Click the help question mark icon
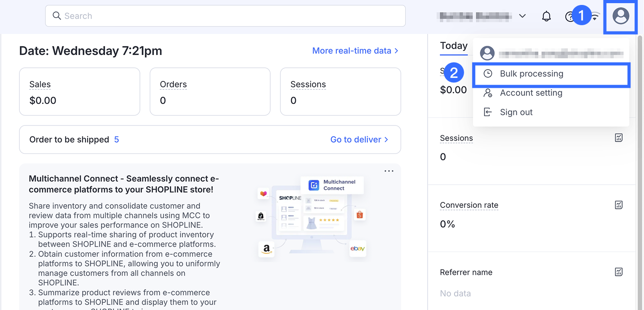 [569, 17]
